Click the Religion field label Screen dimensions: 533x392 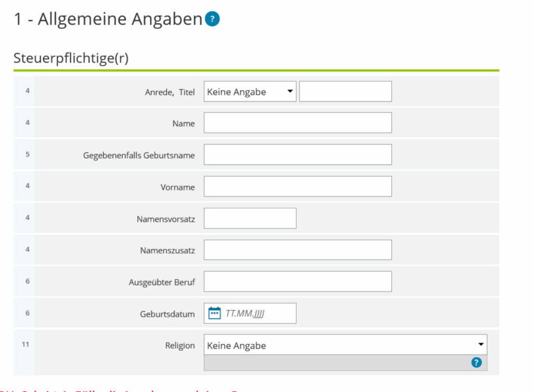pos(180,346)
